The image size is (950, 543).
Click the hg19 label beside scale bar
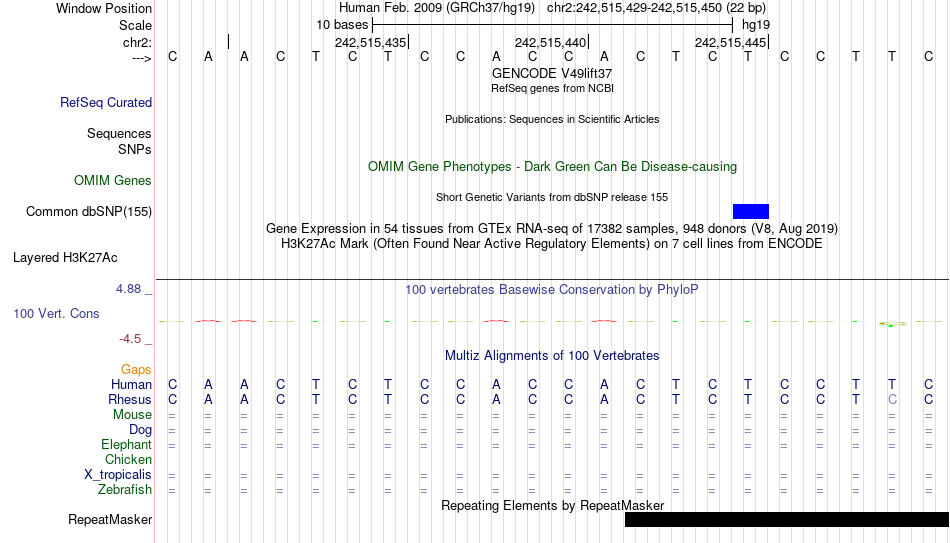pyautogui.click(x=756, y=25)
